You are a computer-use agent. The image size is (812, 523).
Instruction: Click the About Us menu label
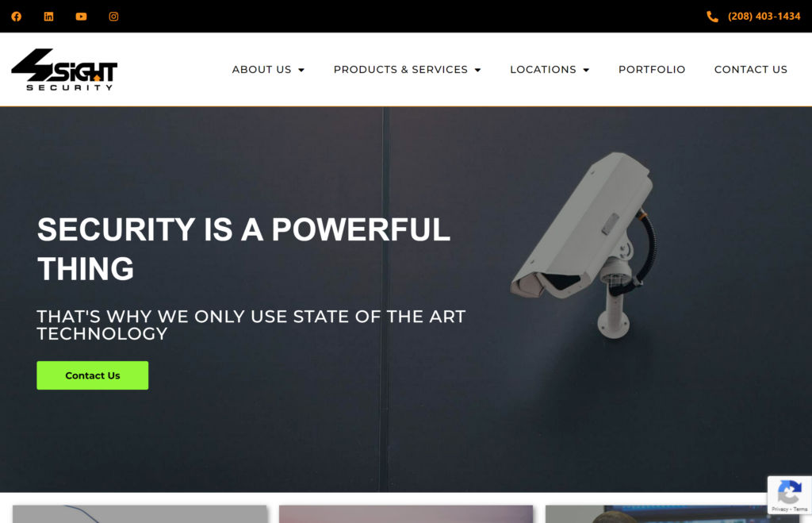262,70
